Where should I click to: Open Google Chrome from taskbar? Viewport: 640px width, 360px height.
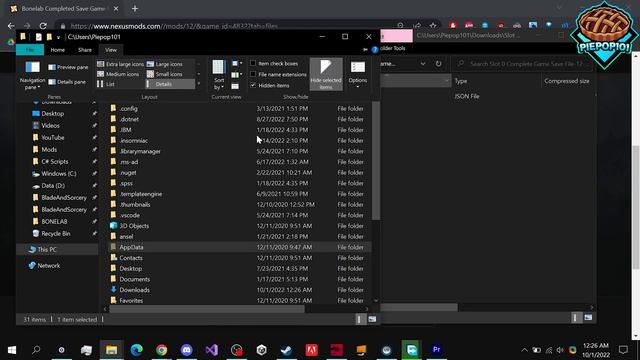(162, 350)
